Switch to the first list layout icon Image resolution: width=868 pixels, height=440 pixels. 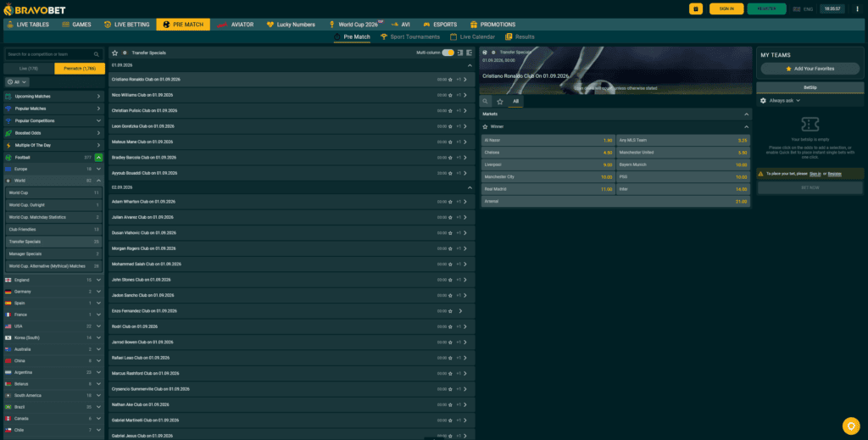click(x=459, y=53)
